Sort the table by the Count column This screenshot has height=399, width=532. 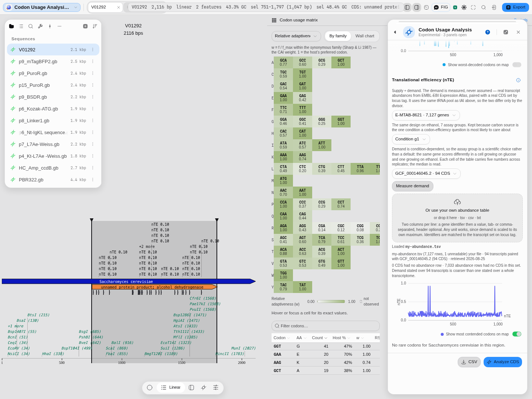(319, 338)
